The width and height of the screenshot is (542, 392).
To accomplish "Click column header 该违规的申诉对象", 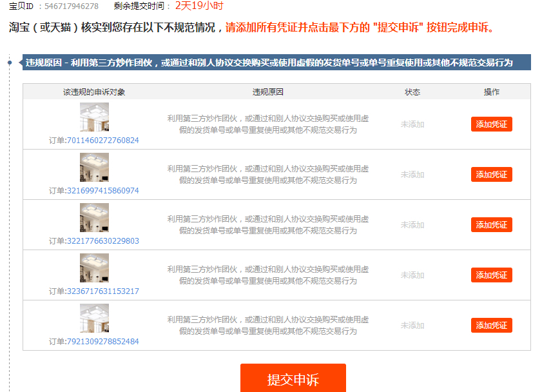I will 94,92.
